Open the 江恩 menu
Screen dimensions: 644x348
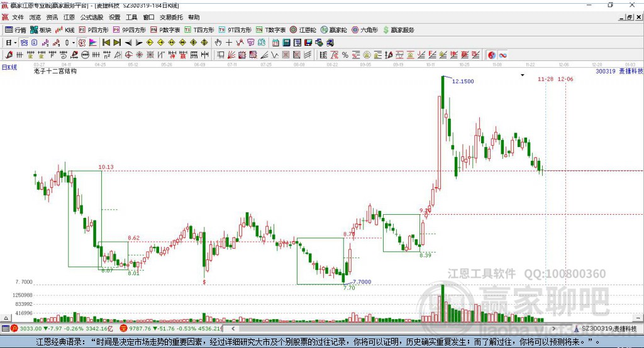(x=69, y=17)
